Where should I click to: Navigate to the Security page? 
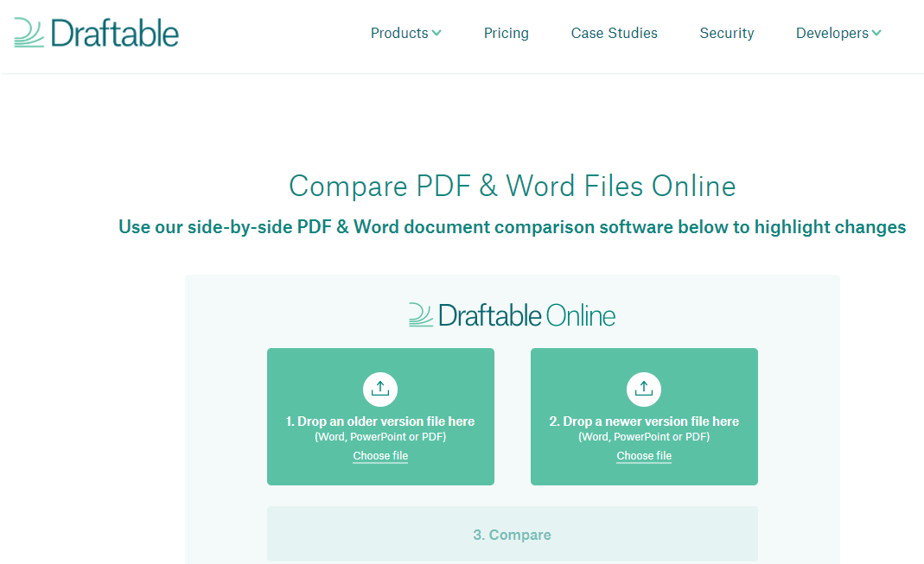pos(726,33)
